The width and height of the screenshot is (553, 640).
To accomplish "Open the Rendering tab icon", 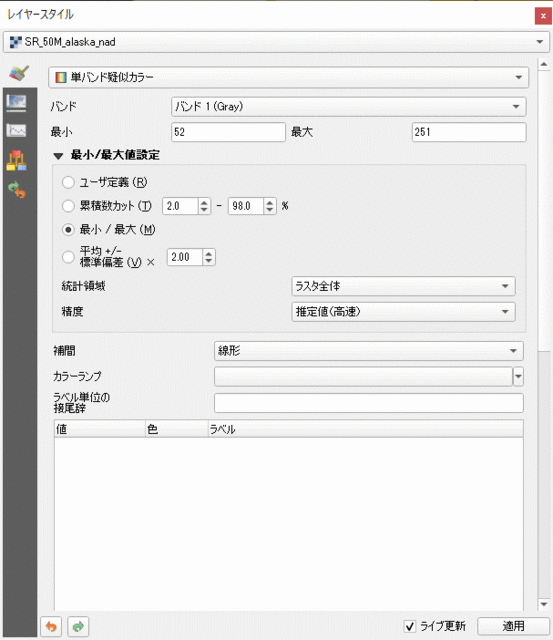I will [x=16, y=160].
